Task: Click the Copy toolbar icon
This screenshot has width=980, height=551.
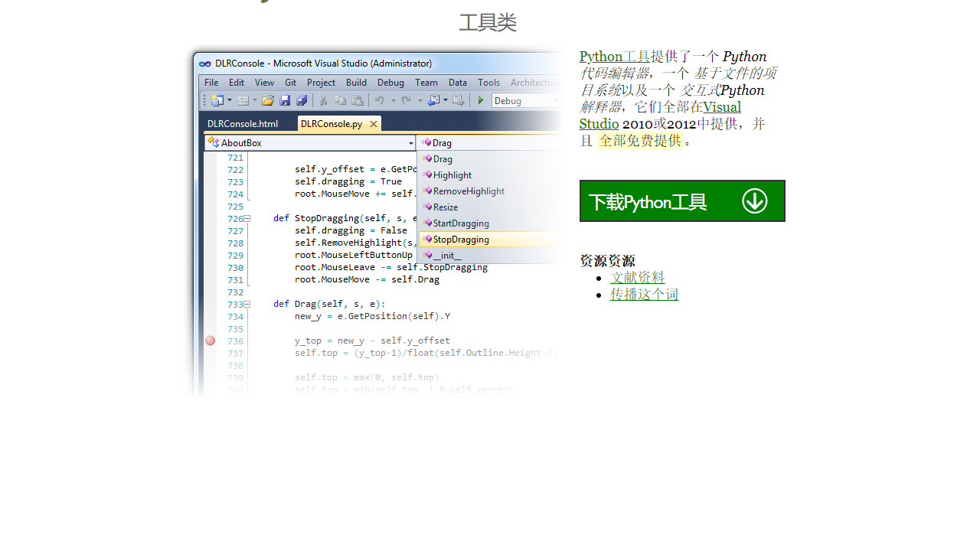Action: pos(341,100)
